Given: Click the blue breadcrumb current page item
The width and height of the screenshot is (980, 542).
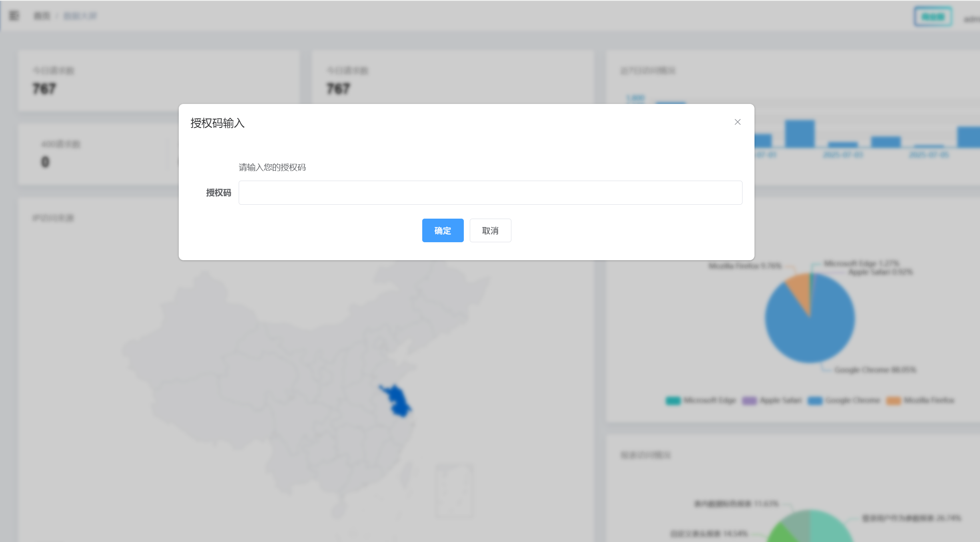Looking at the screenshot, I should (x=80, y=16).
